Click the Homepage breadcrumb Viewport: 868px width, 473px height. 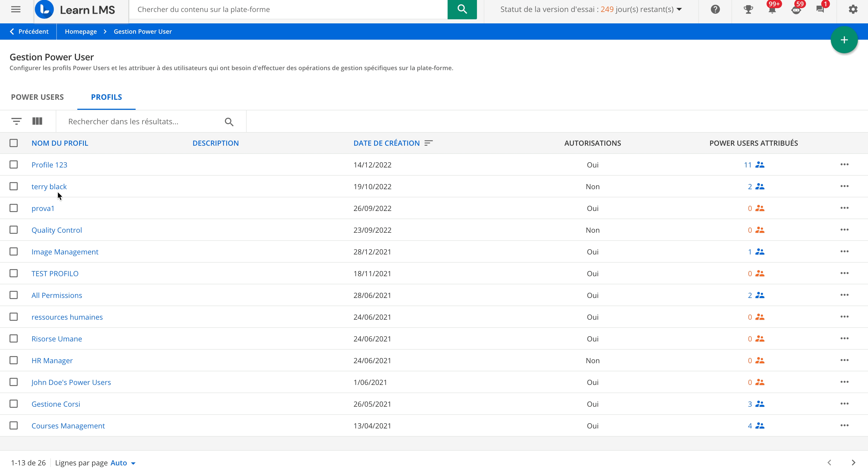(81, 31)
